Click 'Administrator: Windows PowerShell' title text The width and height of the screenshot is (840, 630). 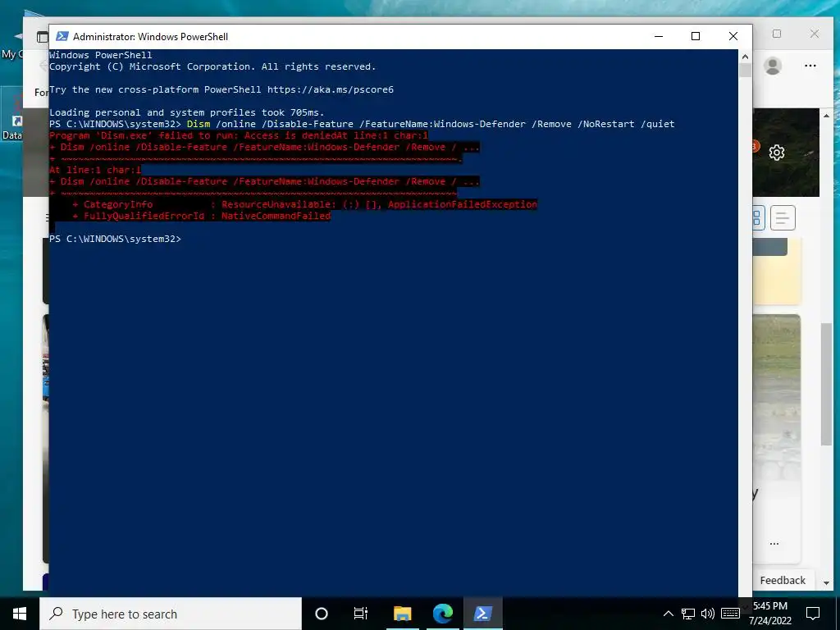click(x=151, y=36)
